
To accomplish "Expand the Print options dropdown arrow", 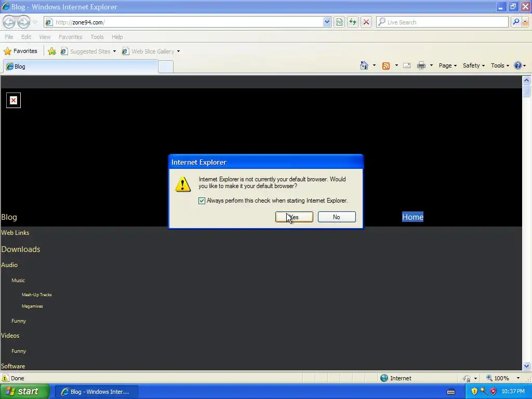I will click(431, 65).
